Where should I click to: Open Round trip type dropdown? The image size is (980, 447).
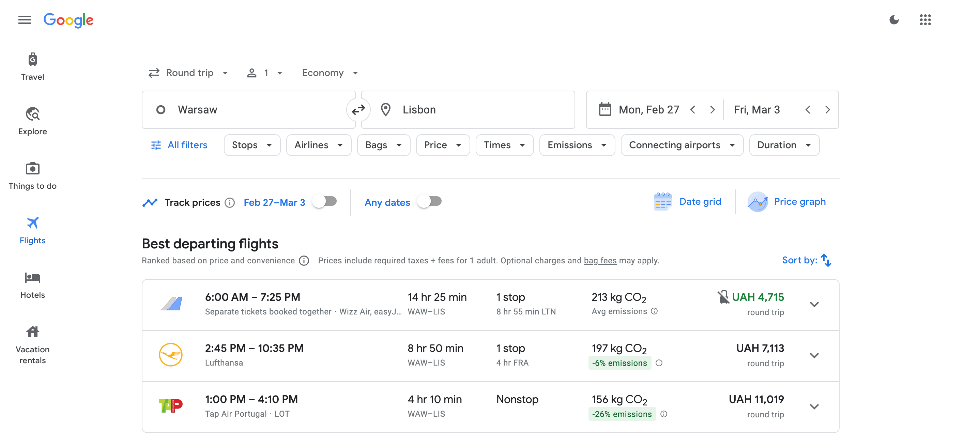[189, 73]
